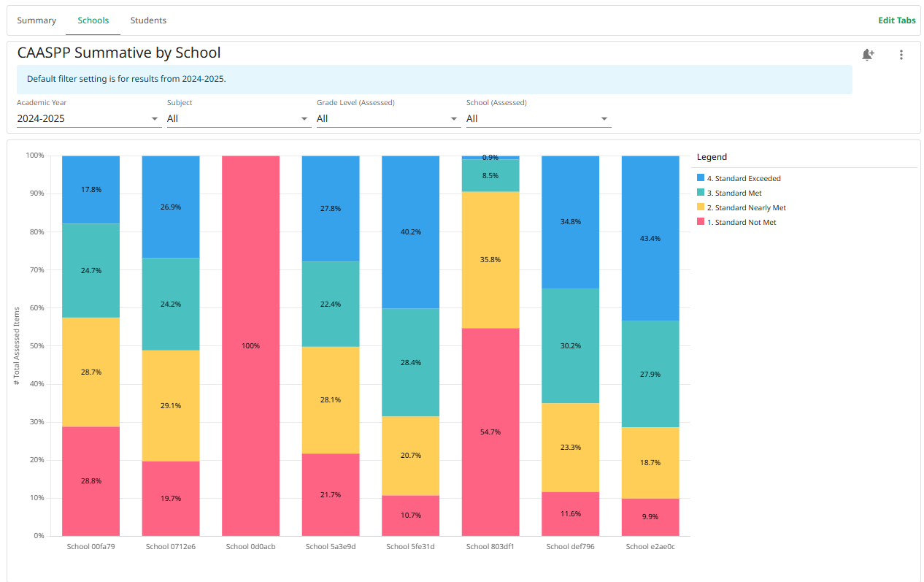Open the alert subscription bell icon
Screen dimensions: 924x582
tap(868, 55)
